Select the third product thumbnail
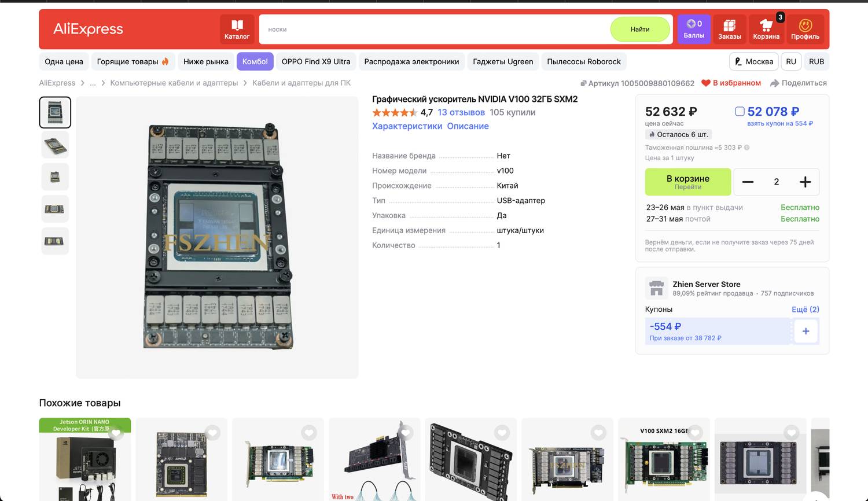Image resolution: width=868 pixels, height=501 pixels. pyautogui.click(x=55, y=177)
